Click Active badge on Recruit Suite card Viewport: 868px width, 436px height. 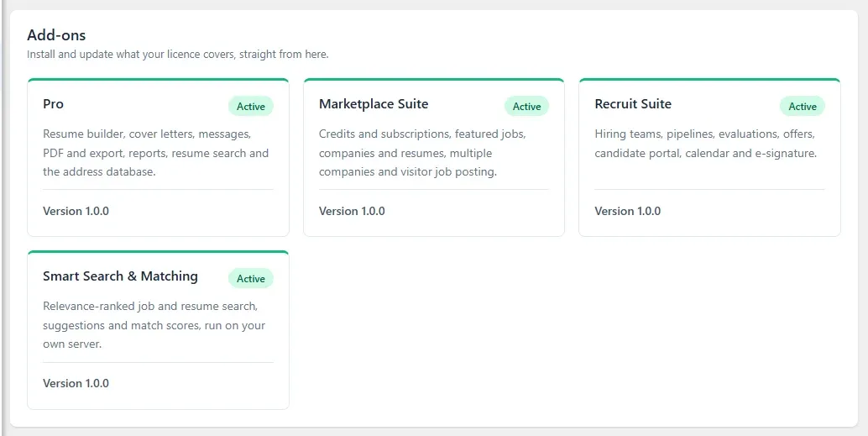[x=803, y=107]
